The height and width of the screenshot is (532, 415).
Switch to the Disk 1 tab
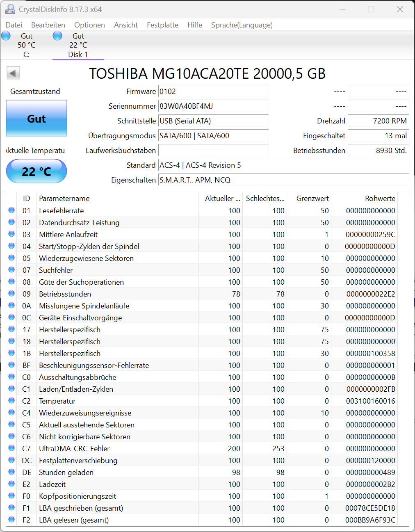pyautogui.click(x=78, y=45)
